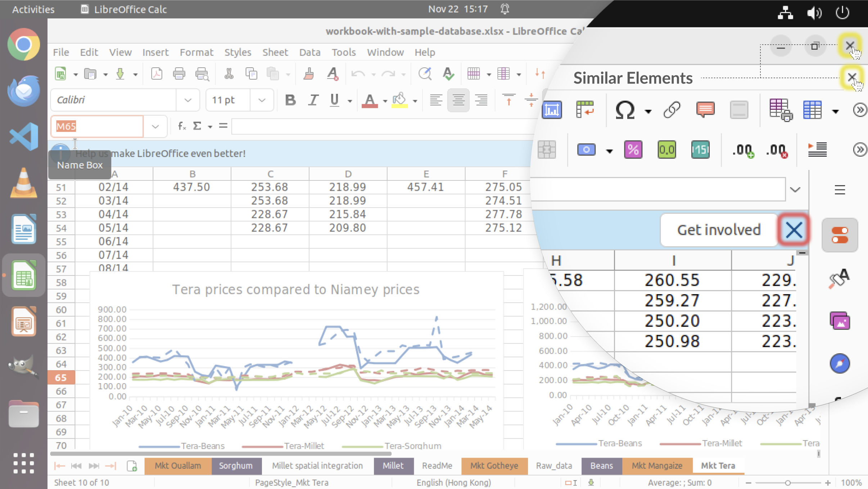Select row header 65

click(x=61, y=377)
